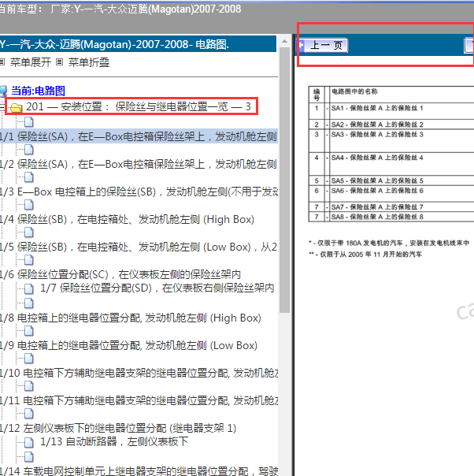
Task: Click the page icon above item 1/12
Action: [x=29, y=414]
